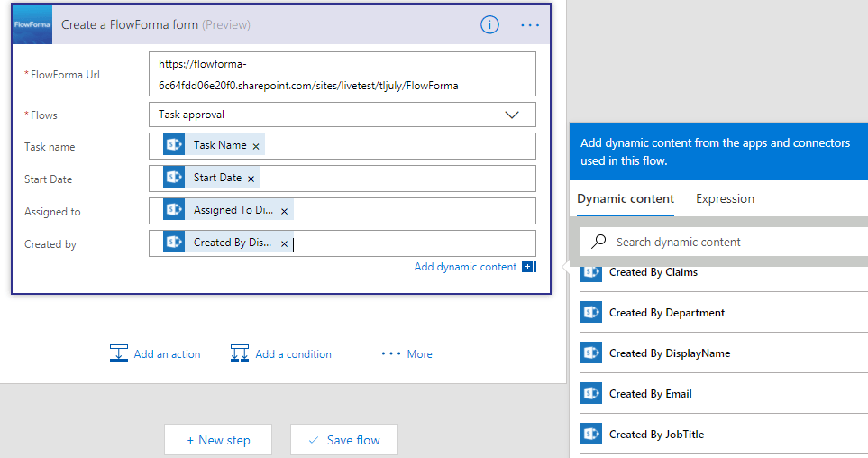Click the Start Date token label
The width and height of the screenshot is (868, 458).
[217, 178]
